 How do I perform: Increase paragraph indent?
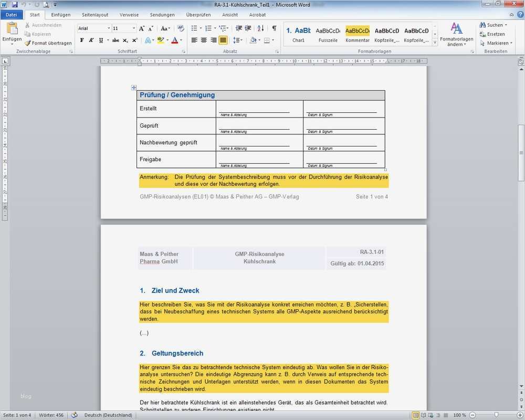coord(248,28)
